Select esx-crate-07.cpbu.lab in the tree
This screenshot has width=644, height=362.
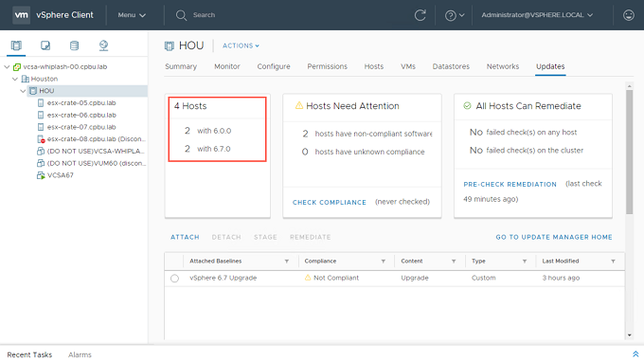[x=81, y=127]
